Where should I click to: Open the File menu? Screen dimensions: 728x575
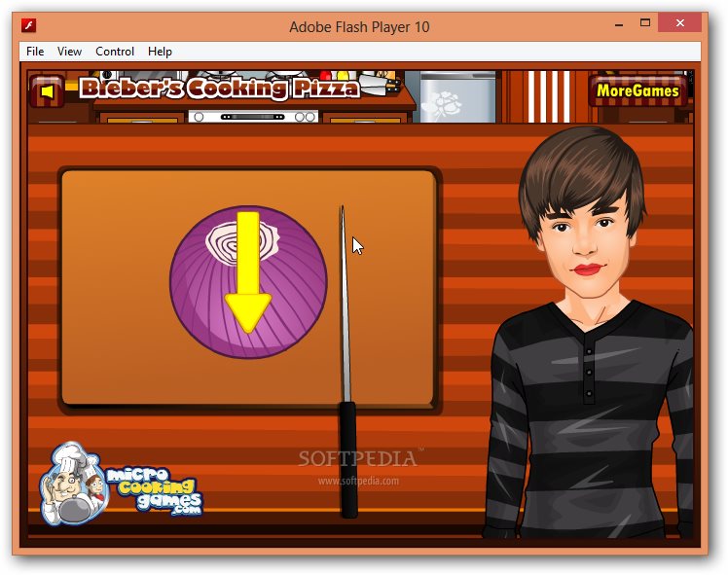[x=35, y=51]
